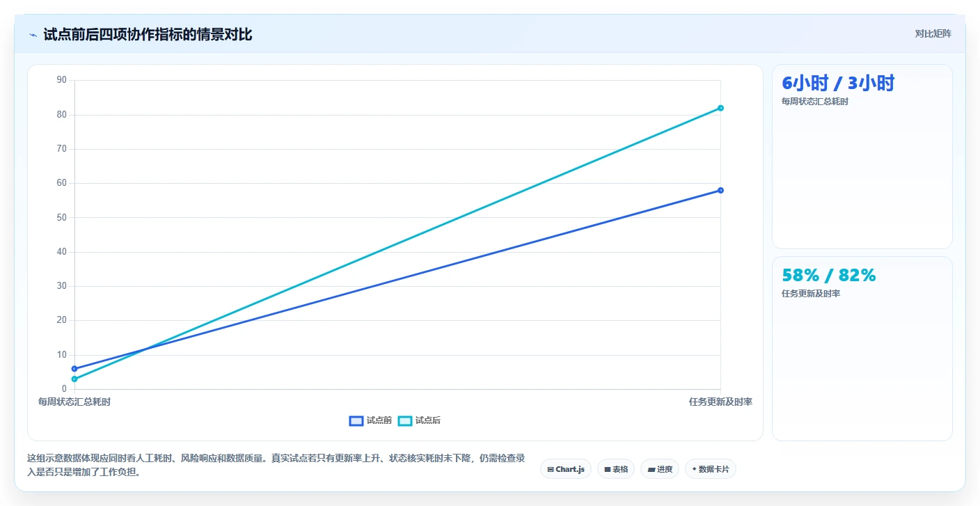Click the 58% / 82% card value
Screen dimensions: 980x506
pyautogui.click(x=829, y=276)
